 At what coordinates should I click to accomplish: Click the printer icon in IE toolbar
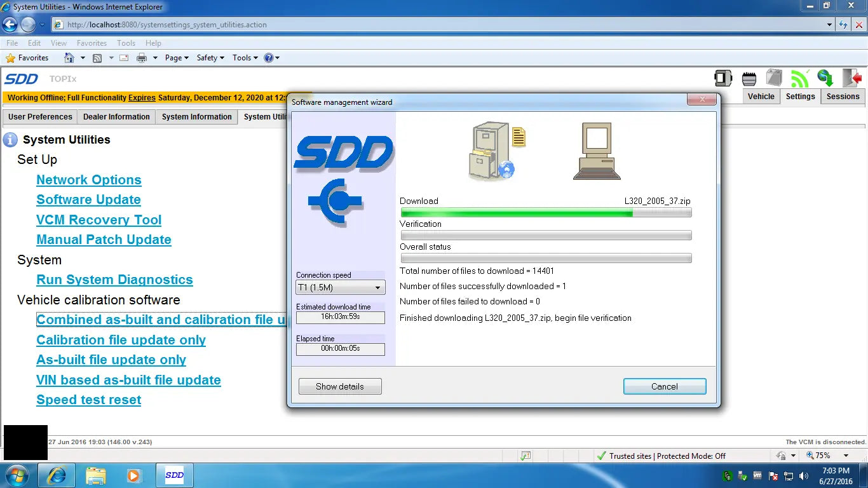pos(141,58)
